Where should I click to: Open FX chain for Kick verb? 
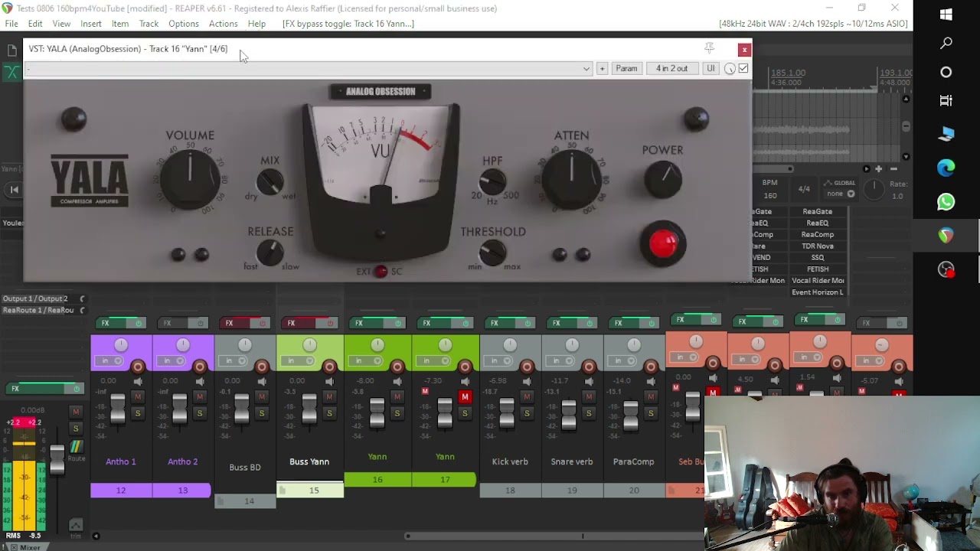(x=495, y=323)
